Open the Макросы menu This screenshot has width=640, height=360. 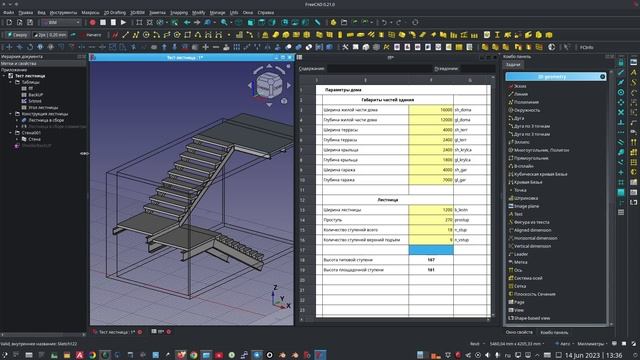pos(90,13)
